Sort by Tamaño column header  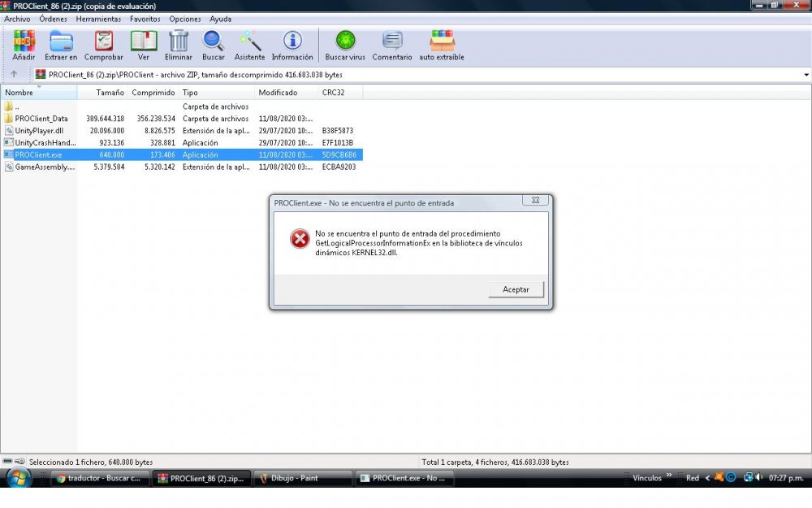click(102, 93)
